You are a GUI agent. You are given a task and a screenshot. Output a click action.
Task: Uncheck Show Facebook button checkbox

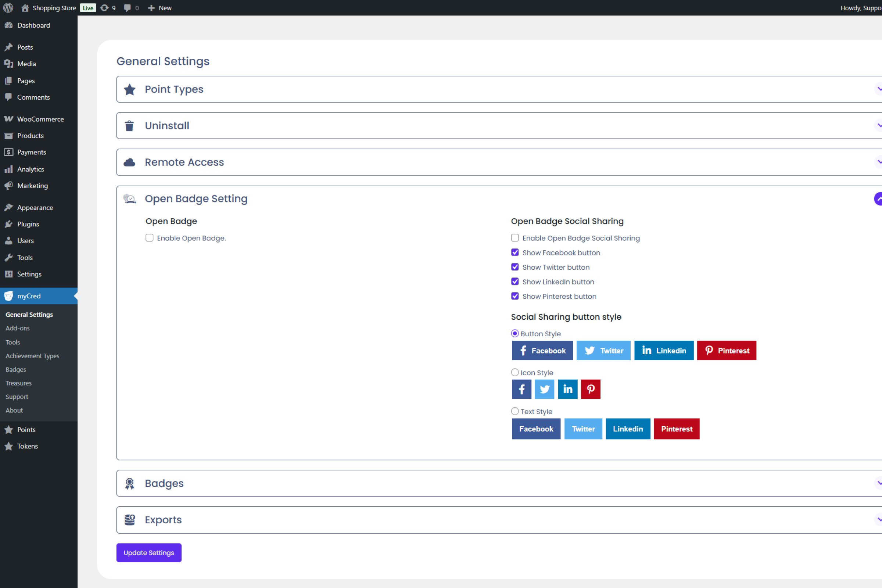[x=514, y=252]
